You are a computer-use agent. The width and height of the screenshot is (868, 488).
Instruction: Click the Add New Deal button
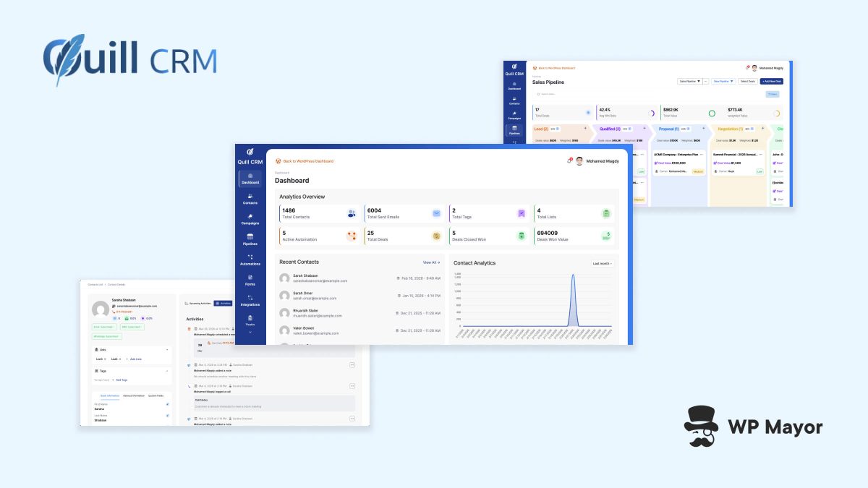click(773, 81)
